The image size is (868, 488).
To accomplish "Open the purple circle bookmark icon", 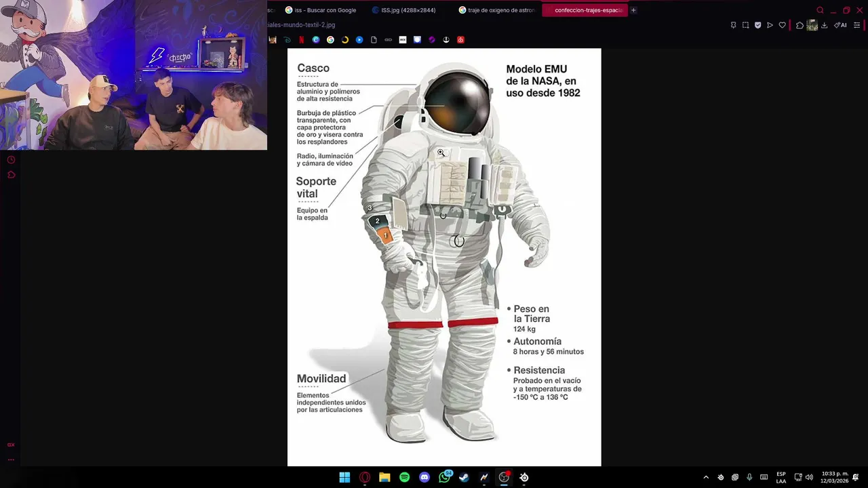I will pos(431,40).
